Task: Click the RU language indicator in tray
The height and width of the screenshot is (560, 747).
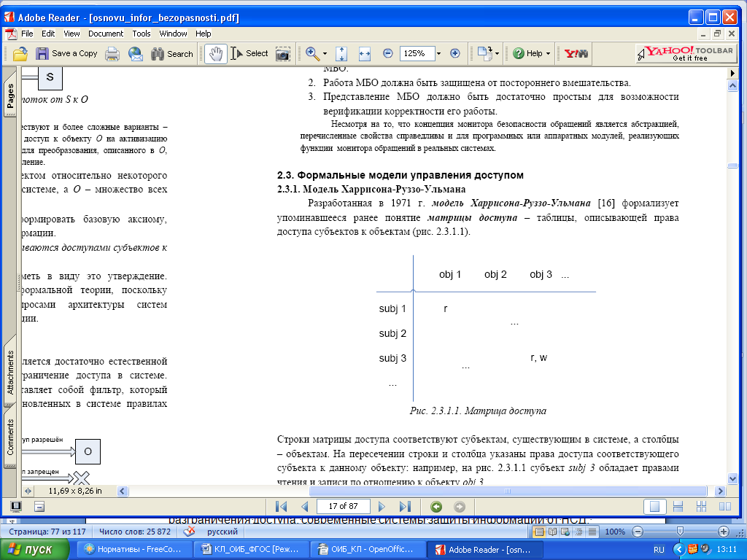Action: click(x=659, y=550)
